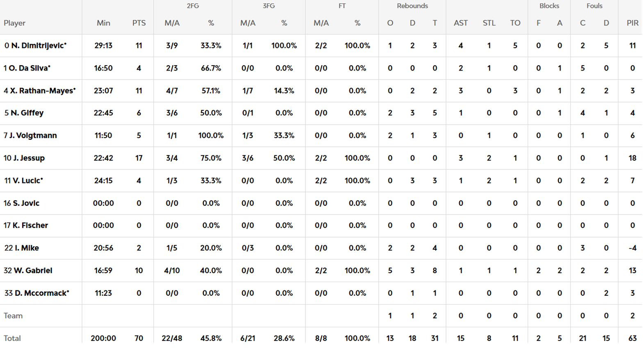Select J. Jessup in the box score
644x349 pixels.
click(29, 158)
